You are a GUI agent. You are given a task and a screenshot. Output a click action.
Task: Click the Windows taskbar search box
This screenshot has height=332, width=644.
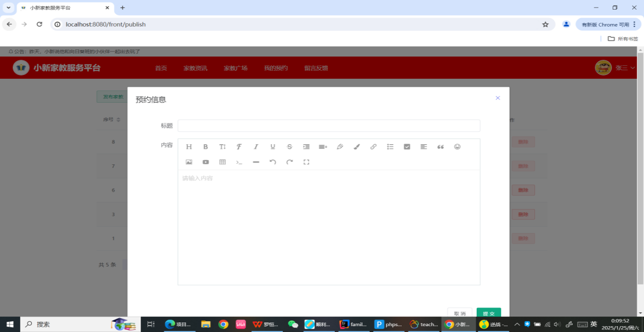(x=80, y=324)
